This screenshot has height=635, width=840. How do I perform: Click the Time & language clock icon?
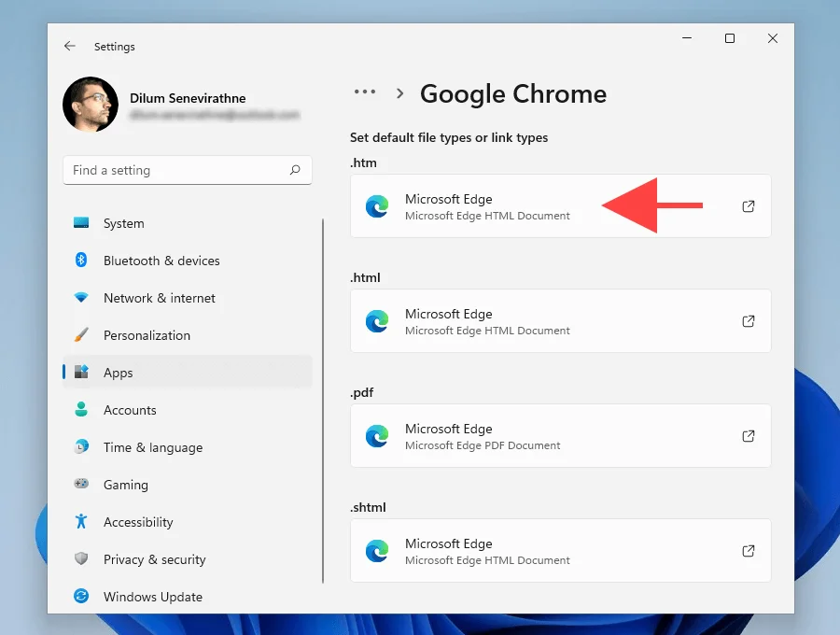pyautogui.click(x=81, y=446)
